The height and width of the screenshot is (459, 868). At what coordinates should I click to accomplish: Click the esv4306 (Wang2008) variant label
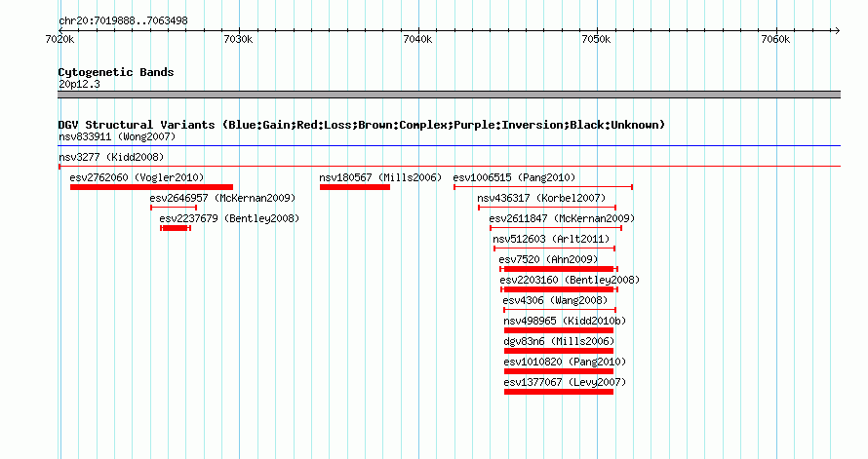(555, 300)
